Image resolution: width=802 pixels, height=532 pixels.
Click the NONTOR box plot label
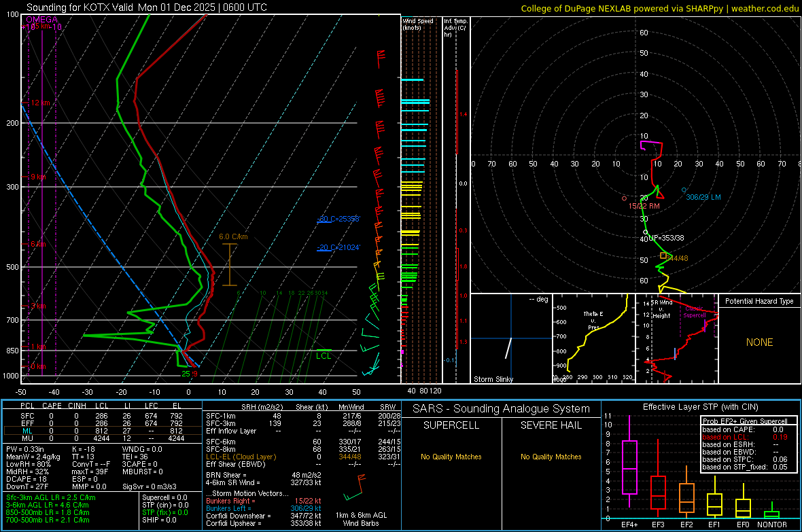[x=772, y=525]
